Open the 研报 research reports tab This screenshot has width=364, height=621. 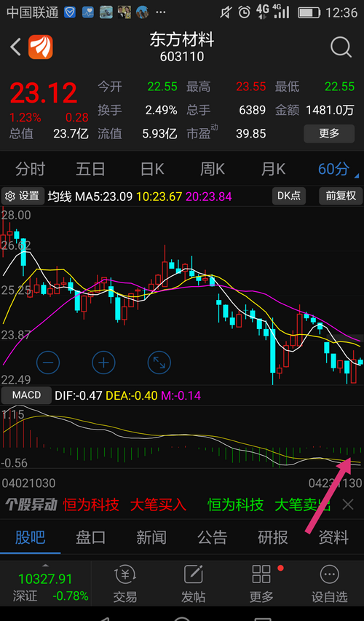coord(273,538)
